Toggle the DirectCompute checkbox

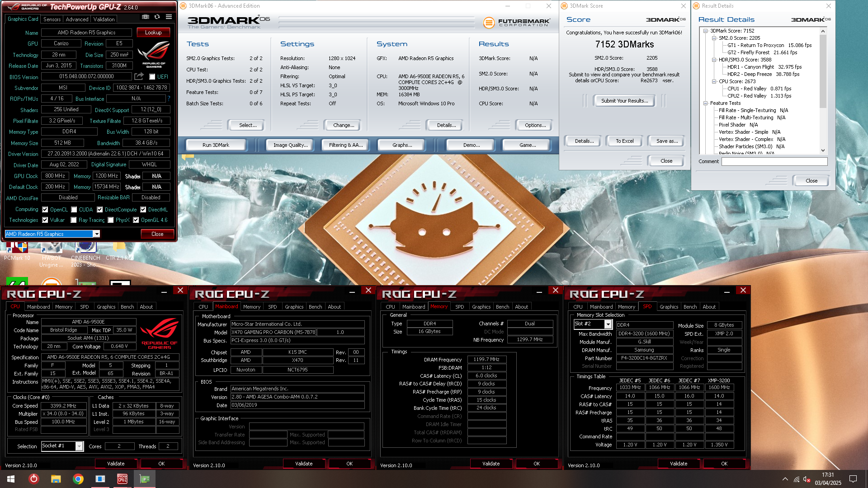pyautogui.click(x=100, y=210)
